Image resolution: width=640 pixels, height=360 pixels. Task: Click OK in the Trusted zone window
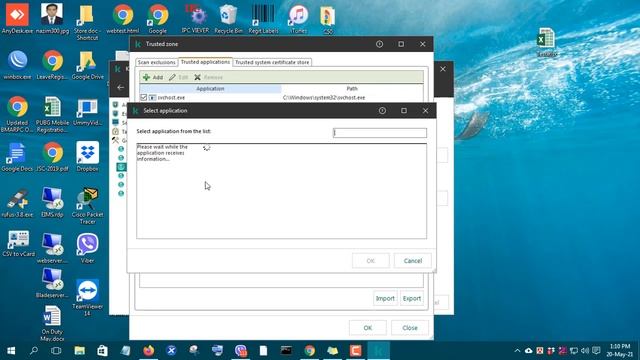(x=368, y=328)
